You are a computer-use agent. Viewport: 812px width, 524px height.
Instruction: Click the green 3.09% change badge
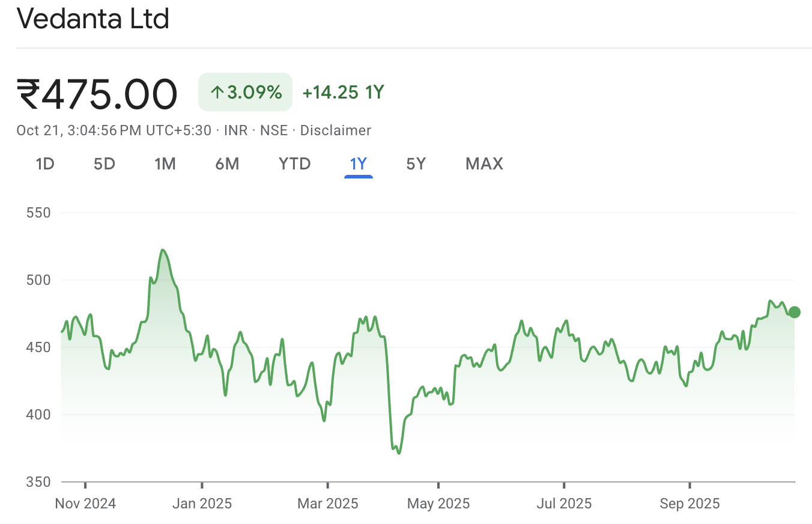point(245,92)
